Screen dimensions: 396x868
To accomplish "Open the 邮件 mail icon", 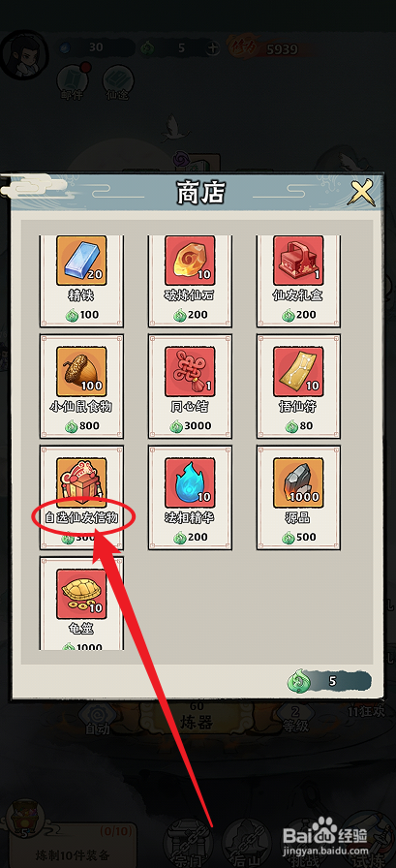I will point(73,83).
